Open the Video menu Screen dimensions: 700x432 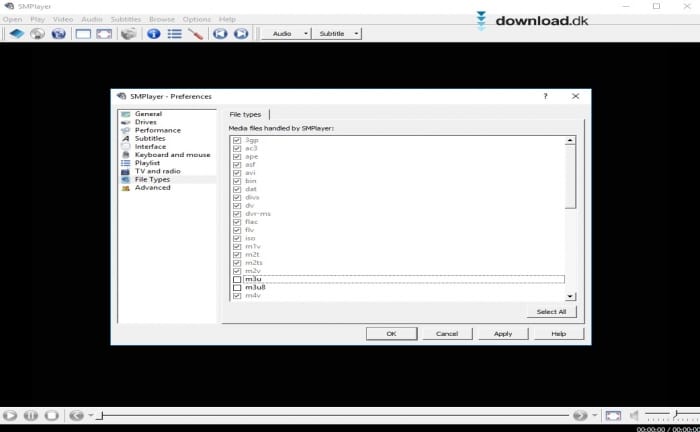[63, 19]
